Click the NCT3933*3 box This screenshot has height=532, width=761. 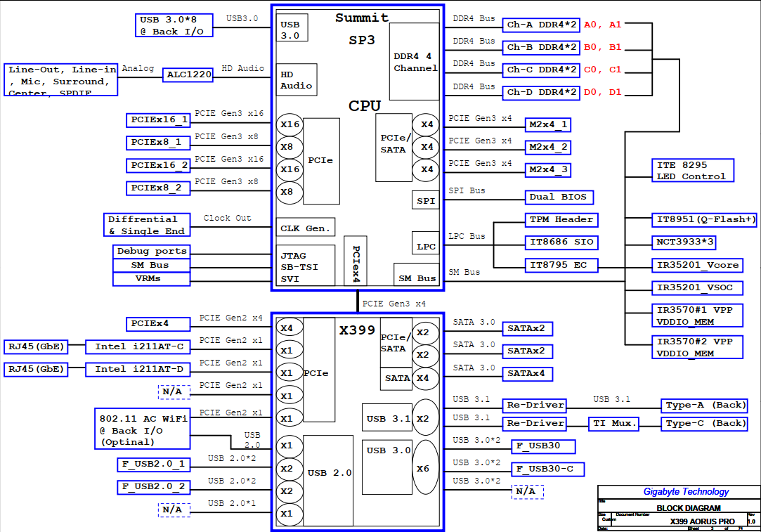[x=683, y=242]
